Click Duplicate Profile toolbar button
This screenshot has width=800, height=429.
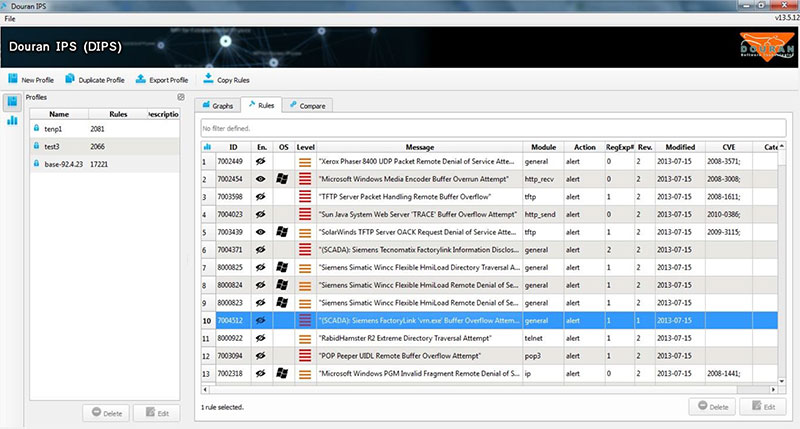(95, 80)
